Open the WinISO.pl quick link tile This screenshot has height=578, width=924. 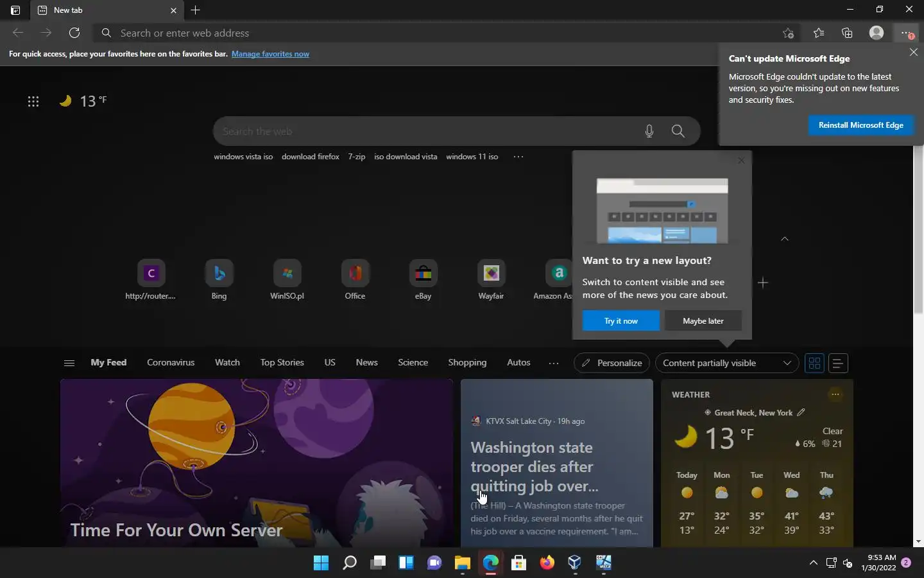pos(287,280)
